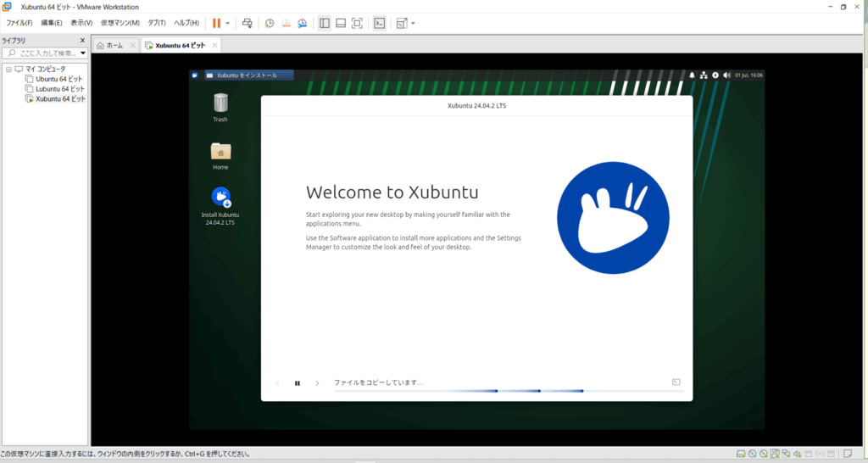Click the take snapshot clock icon
Screen dimensions: 868x463
270,23
